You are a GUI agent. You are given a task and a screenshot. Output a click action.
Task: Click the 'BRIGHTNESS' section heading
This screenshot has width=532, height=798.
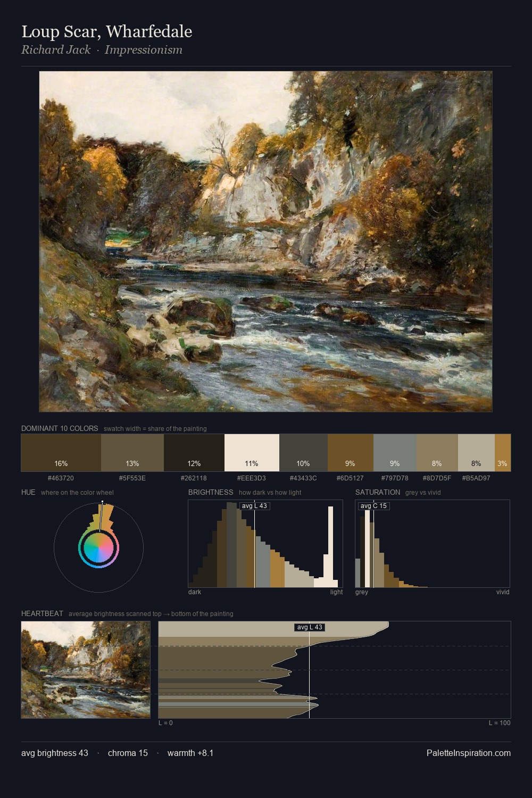pos(211,492)
